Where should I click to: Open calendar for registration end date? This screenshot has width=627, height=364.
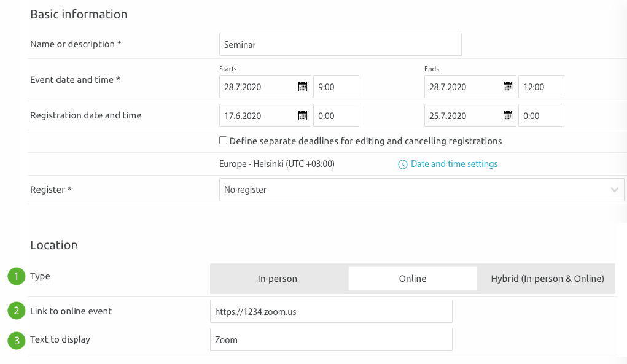[508, 116]
